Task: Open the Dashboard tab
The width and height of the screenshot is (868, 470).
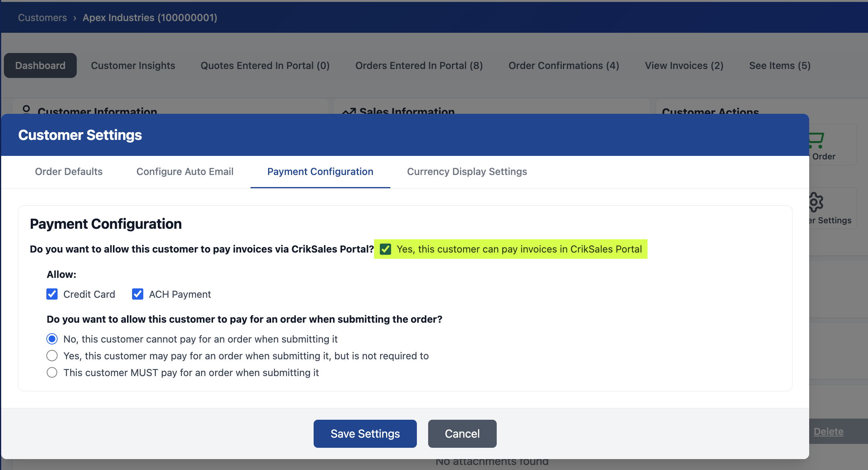Action: pos(40,65)
